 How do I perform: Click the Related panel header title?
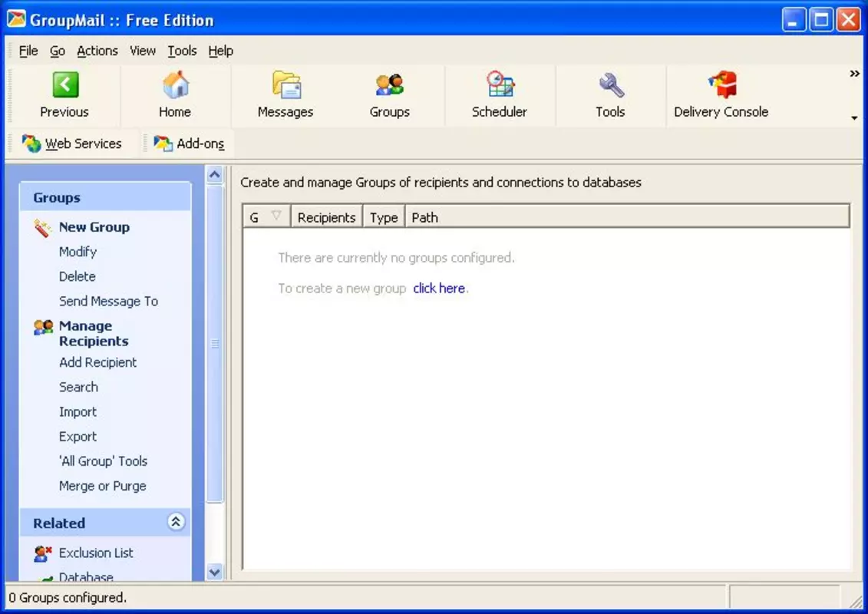tap(59, 523)
